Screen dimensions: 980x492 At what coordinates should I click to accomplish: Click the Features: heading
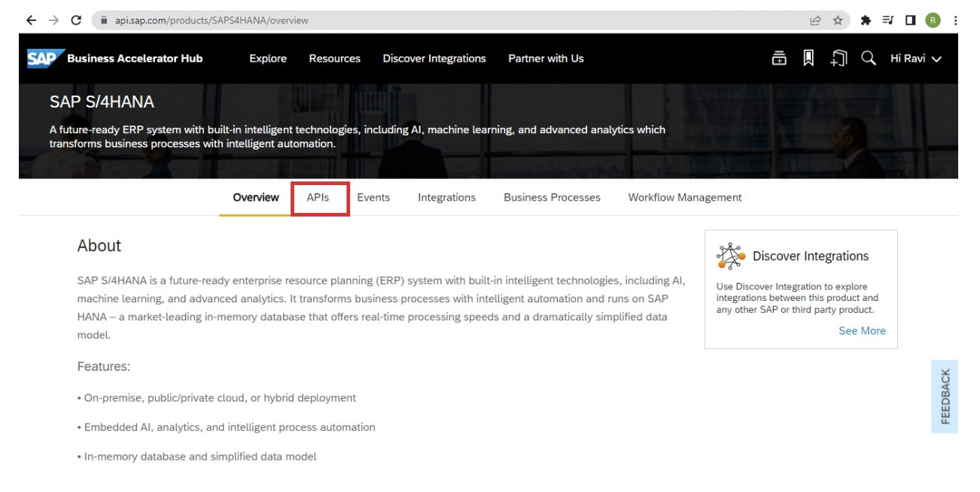point(104,367)
